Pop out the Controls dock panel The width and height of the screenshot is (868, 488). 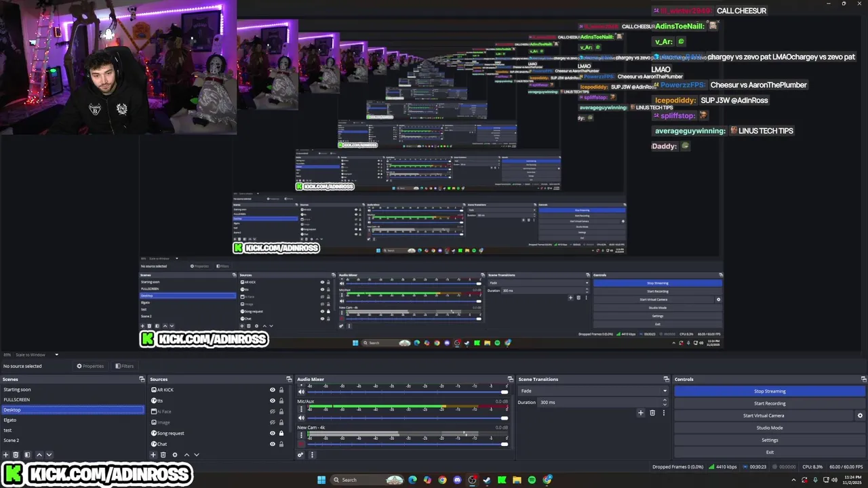[x=863, y=379]
